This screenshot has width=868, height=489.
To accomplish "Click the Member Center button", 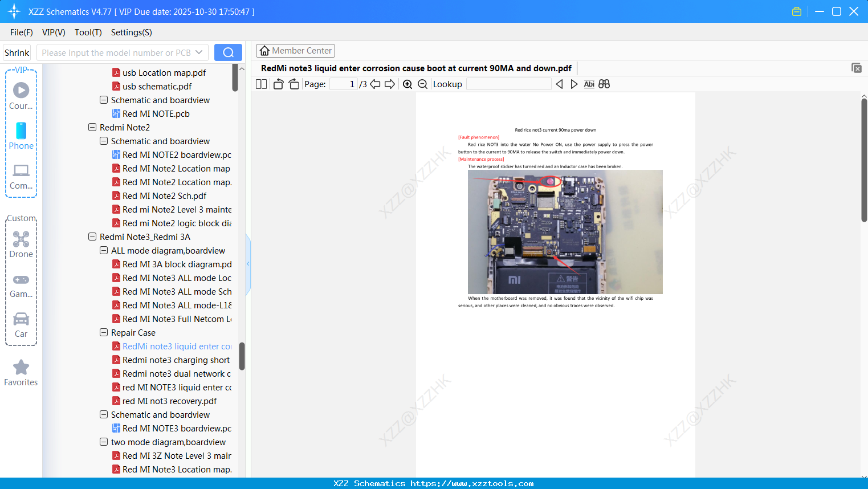I will (295, 50).
